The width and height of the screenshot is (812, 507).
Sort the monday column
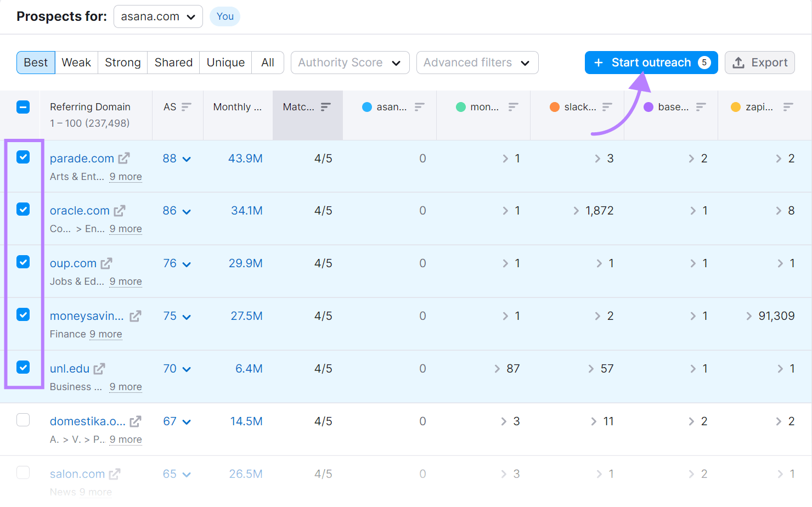tap(514, 107)
